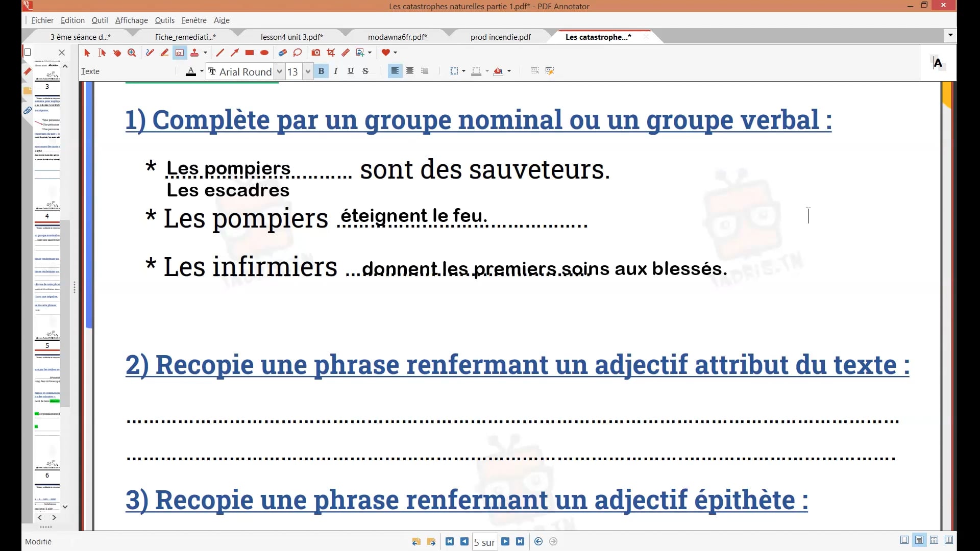This screenshot has width=980, height=551.
Task: Toggle Bold text formatting
Action: [x=321, y=71]
